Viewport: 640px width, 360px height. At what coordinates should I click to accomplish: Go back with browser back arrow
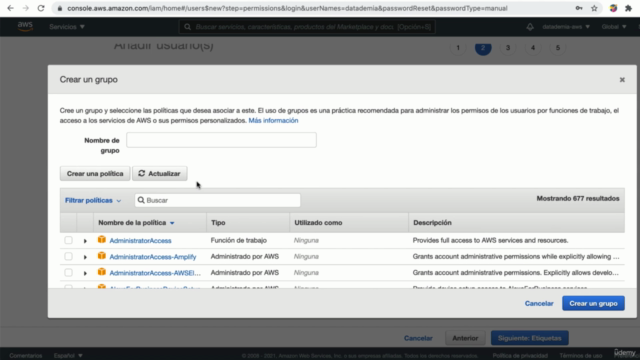pos(10,8)
